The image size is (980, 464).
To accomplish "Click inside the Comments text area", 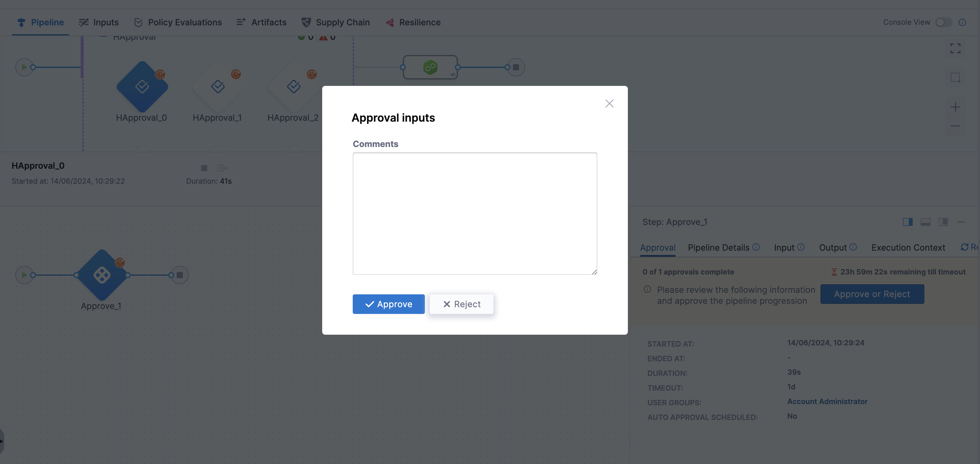I will click(x=474, y=213).
